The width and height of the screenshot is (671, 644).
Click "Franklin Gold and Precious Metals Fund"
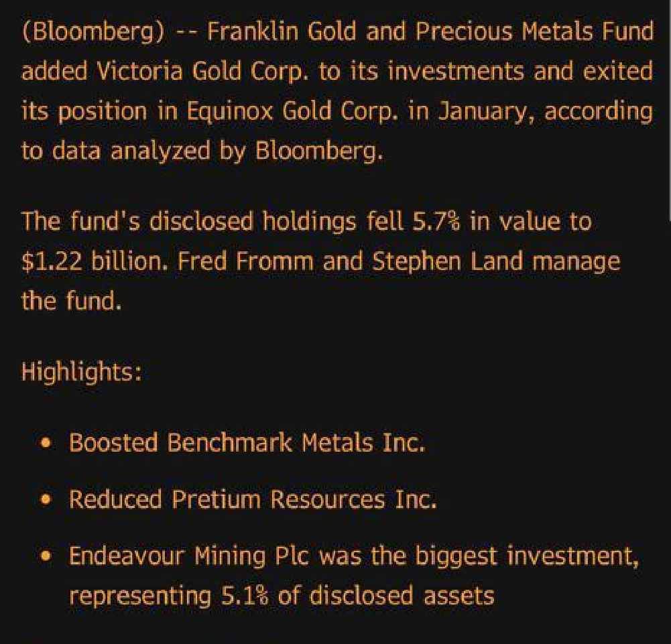430,32
